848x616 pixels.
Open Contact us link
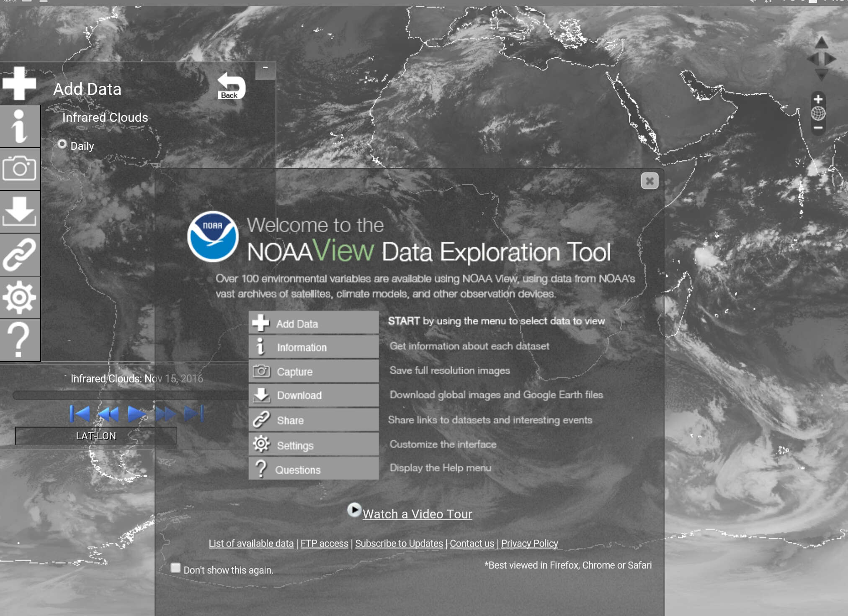point(472,543)
